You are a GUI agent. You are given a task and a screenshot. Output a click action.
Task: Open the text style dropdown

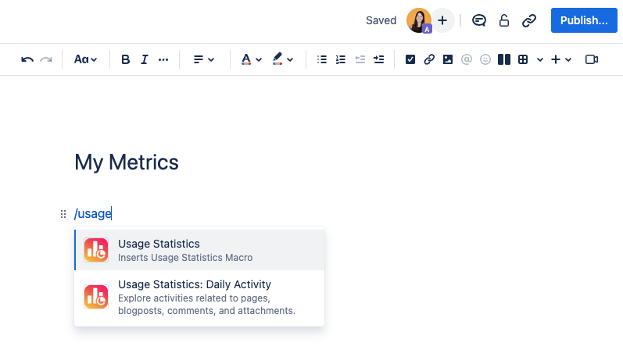click(x=85, y=59)
